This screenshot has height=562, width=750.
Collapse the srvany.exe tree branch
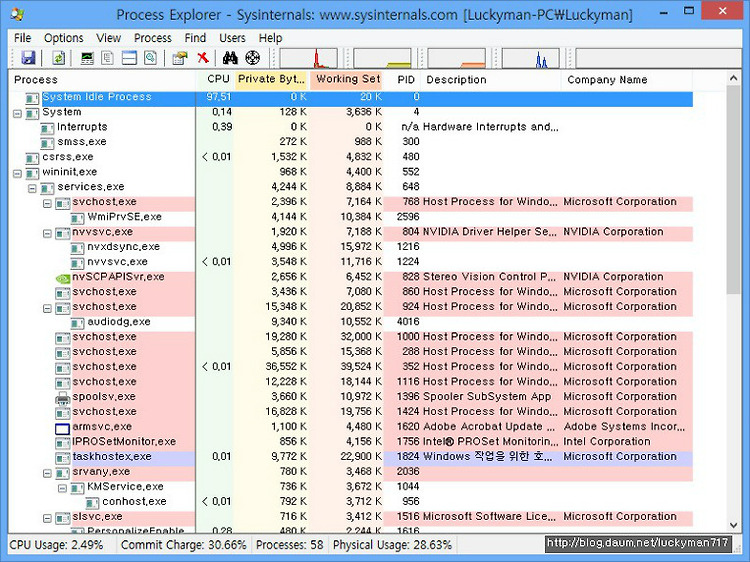click(47, 473)
